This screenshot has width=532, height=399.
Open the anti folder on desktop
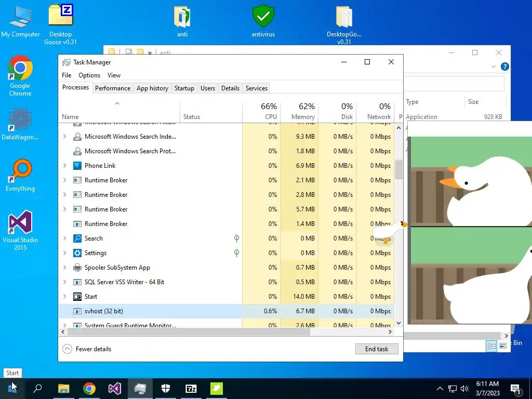pyautogui.click(x=182, y=21)
